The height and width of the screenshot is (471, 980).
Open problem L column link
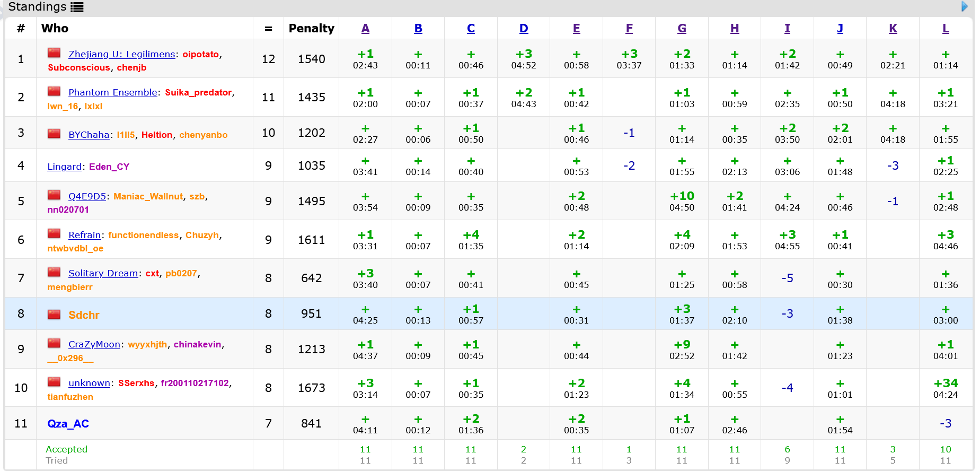point(946,29)
